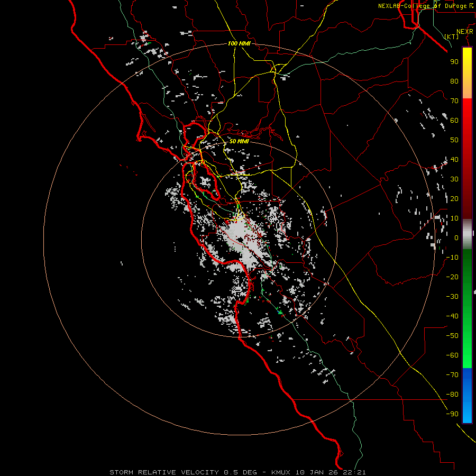476x476 pixels.
Task: Select the positive 20 value on velocity scale
Action: point(454,199)
